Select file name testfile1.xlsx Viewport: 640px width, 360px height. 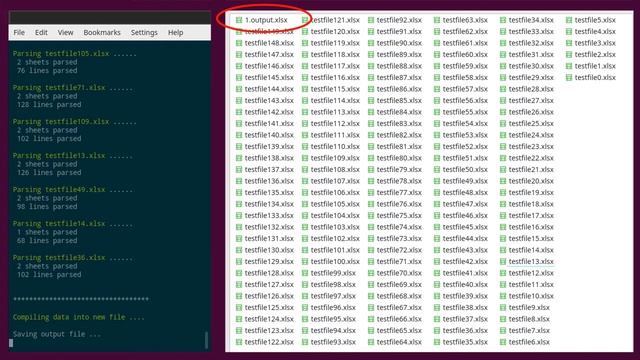click(595, 66)
